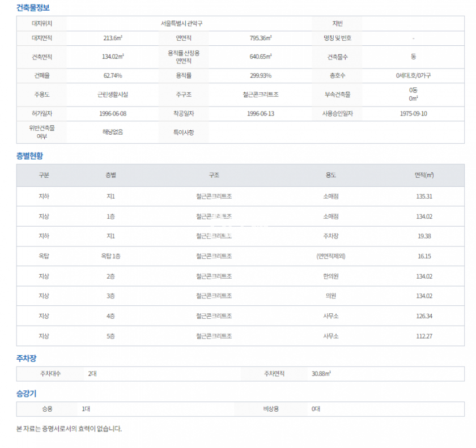
Task: Select the 해당없음 violation status cell
Action: point(113,132)
